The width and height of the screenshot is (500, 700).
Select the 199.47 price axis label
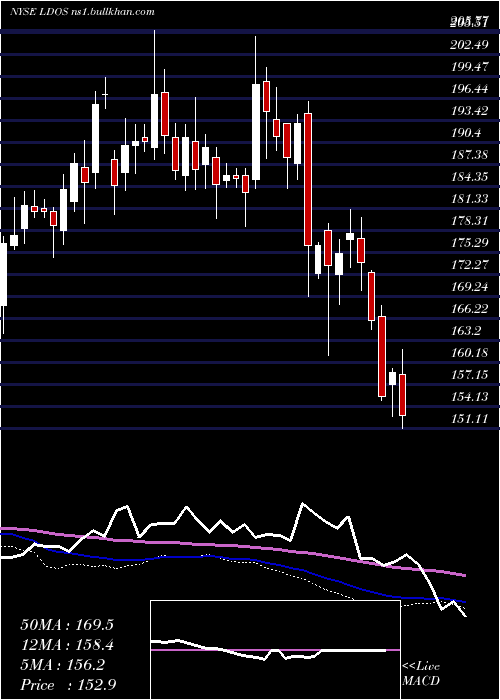(471, 67)
